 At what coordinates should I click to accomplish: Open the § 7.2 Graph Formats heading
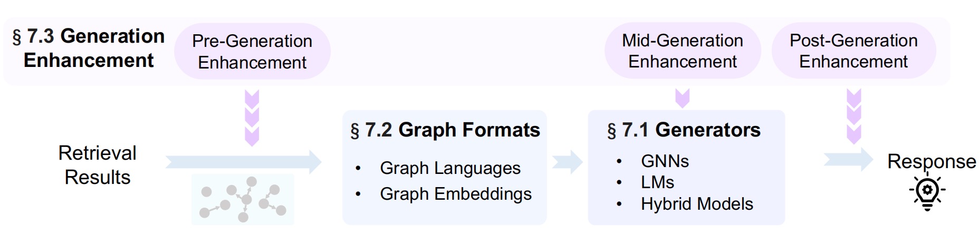(445, 130)
